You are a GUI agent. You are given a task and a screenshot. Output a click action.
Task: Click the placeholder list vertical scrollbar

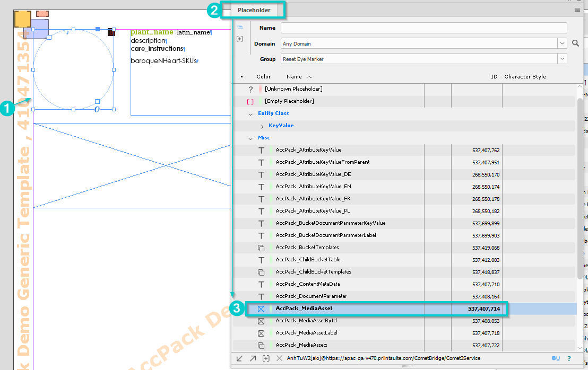click(x=580, y=188)
